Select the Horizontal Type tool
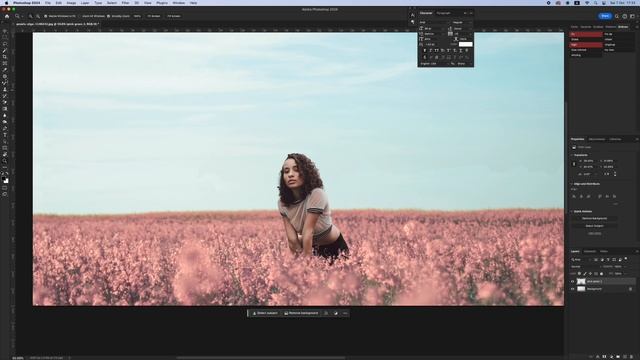The width and height of the screenshot is (640, 360). click(x=5, y=135)
